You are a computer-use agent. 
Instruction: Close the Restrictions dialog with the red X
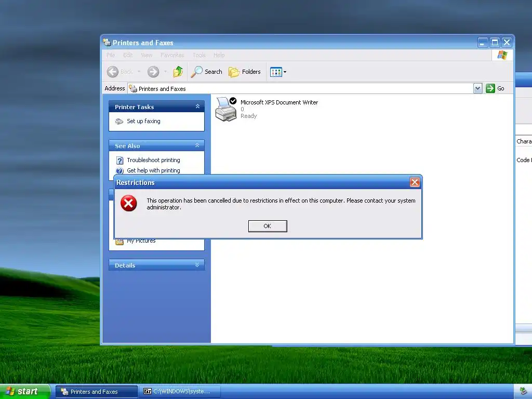(415, 182)
